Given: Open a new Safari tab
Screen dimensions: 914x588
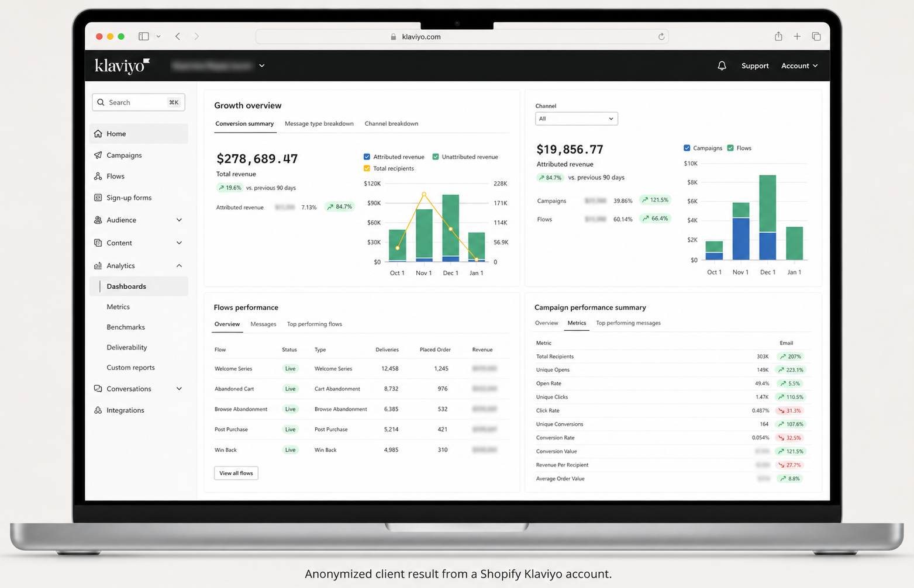Looking at the screenshot, I should point(797,36).
